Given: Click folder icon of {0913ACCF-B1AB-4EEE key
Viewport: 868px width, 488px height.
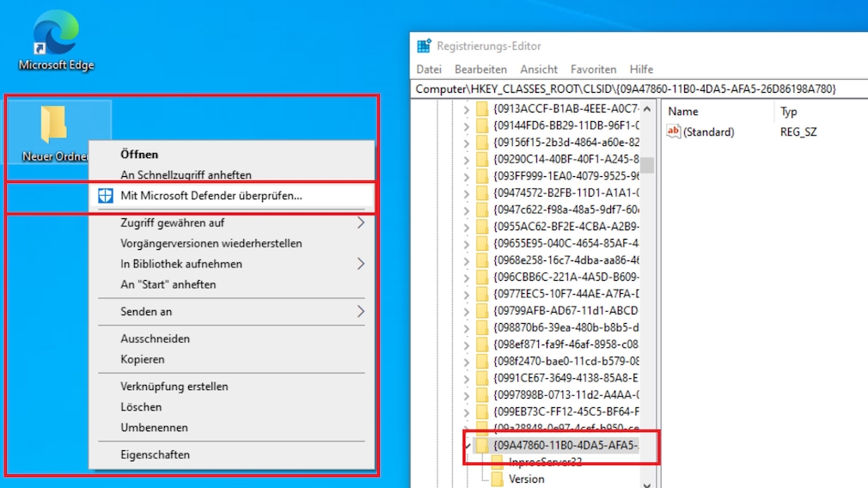Looking at the screenshot, I should click(x=482, y=108).
